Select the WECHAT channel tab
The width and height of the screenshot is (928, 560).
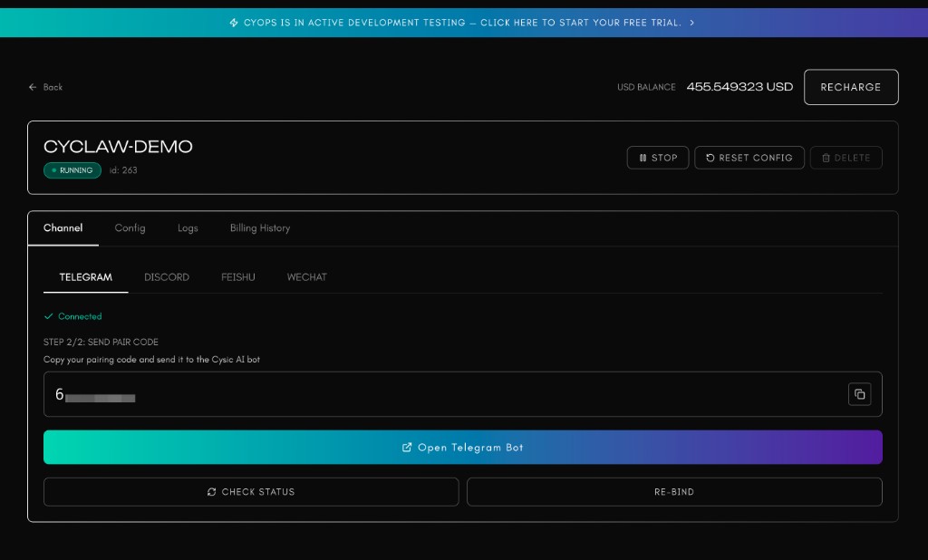[306, 277]
